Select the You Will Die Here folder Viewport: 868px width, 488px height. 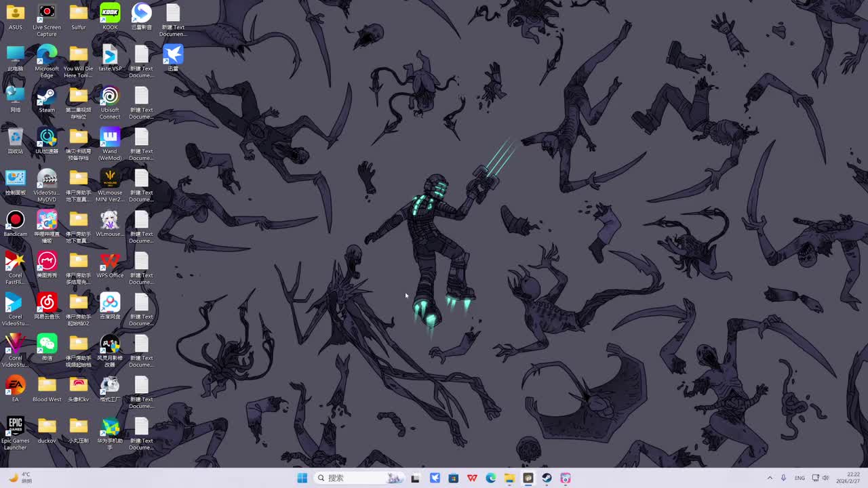pos(79,62)
